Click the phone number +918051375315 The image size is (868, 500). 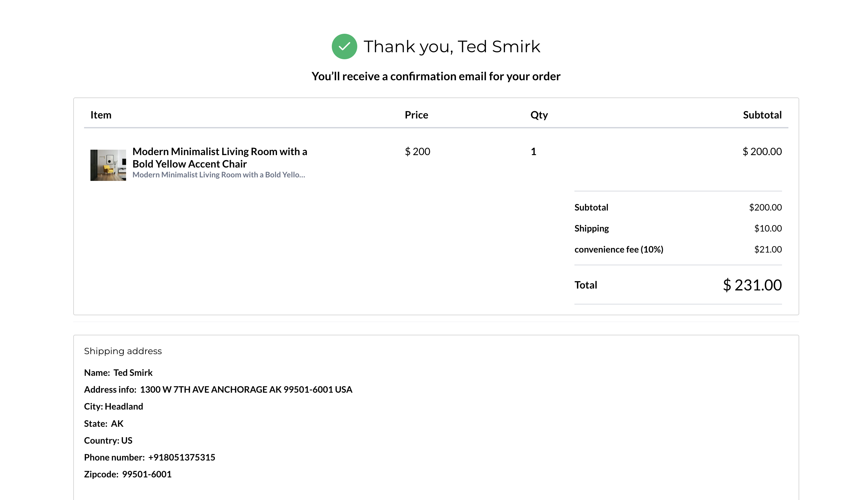click(181, 457)
